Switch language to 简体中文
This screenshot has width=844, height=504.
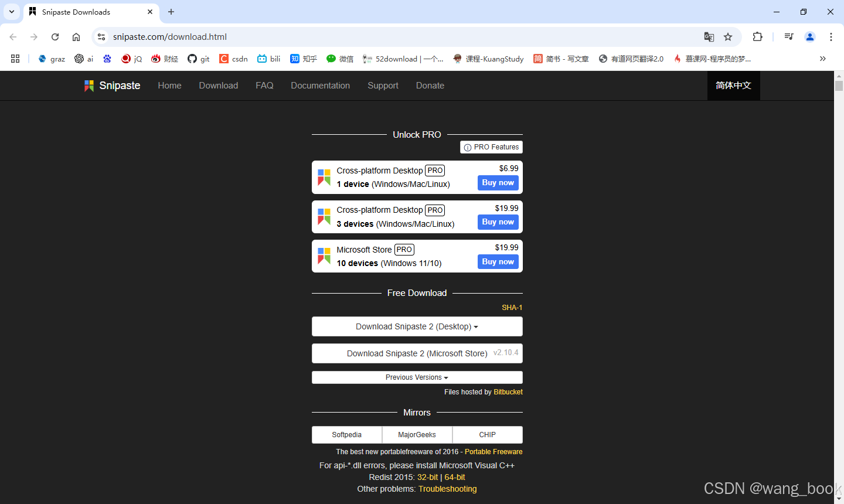734,86
